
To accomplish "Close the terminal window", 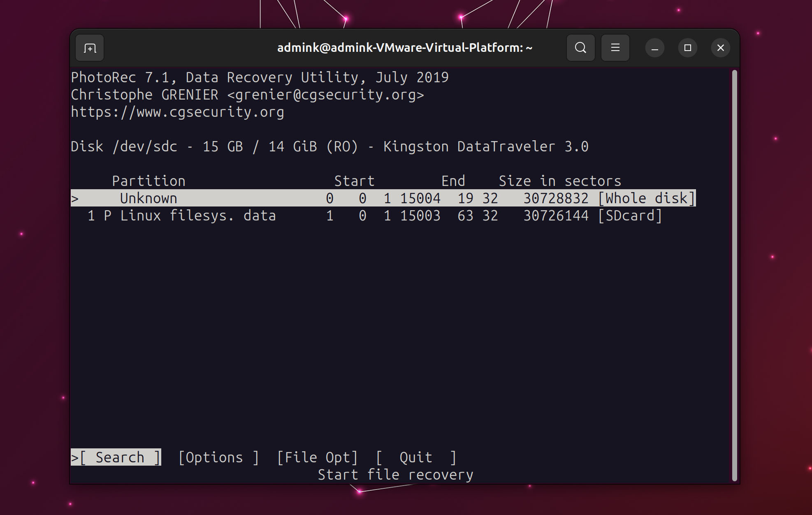I will pyautogui.click(x=720, y=48).
